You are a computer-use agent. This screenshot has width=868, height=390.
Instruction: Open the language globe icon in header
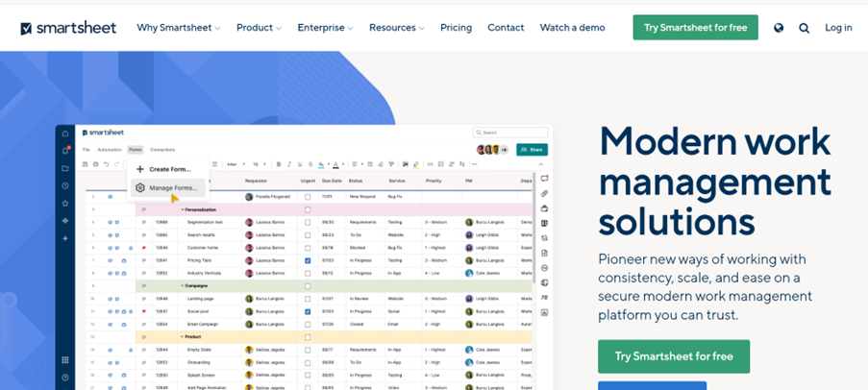[779, 28]
